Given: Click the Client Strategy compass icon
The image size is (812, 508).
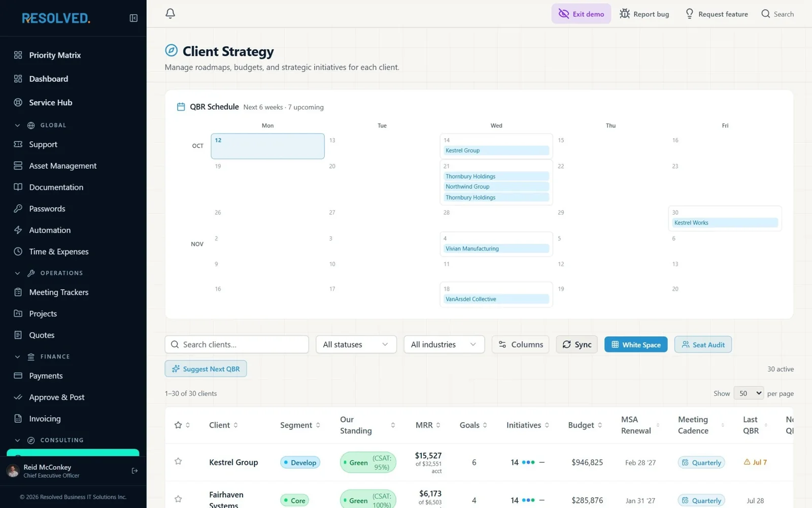Looking at the screenshot, I should (172, 50).
